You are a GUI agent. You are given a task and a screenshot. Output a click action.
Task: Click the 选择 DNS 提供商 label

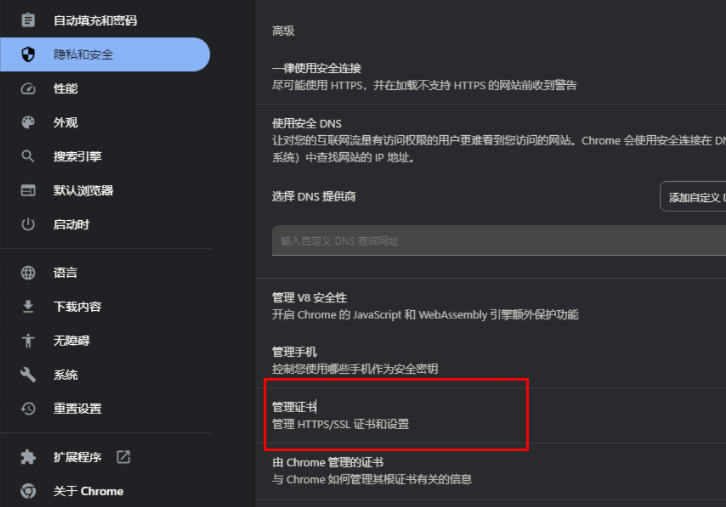313,196
